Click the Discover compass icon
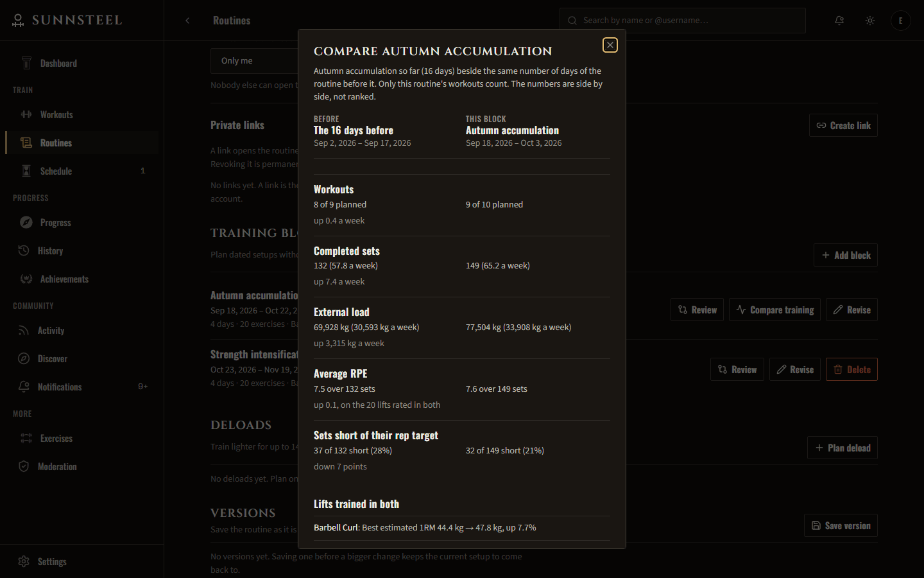Screen dimensions: 924x578 pos(24,358)
